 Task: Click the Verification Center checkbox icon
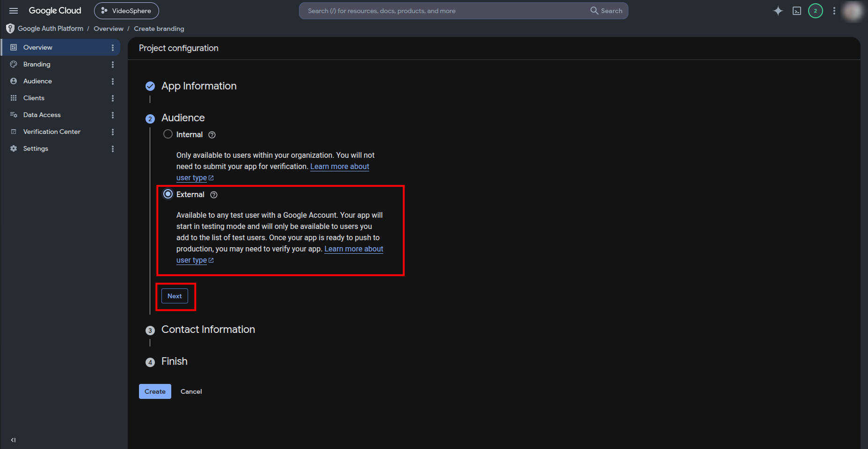(x=14, y=132)
